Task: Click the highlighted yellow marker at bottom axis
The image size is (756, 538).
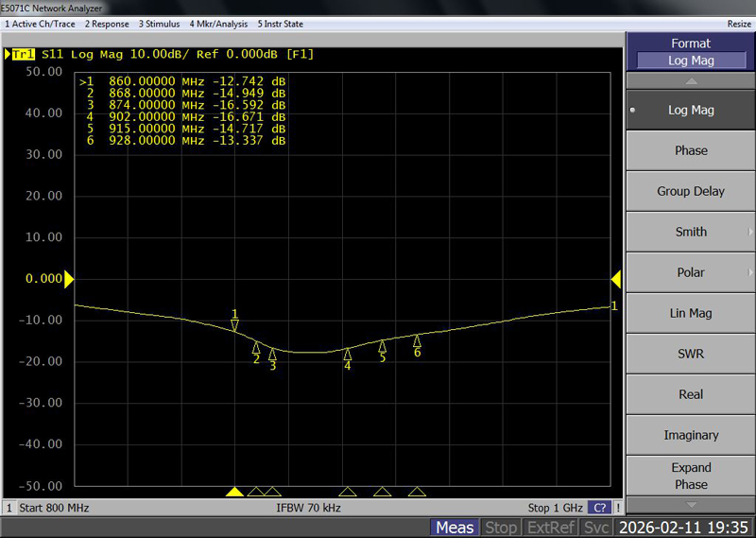Action: (x=234, y=492)
